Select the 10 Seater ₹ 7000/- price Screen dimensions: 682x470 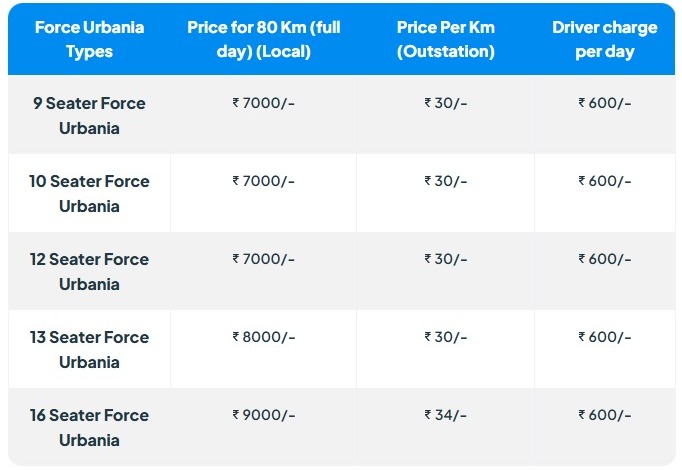click(x=264, y=181)
